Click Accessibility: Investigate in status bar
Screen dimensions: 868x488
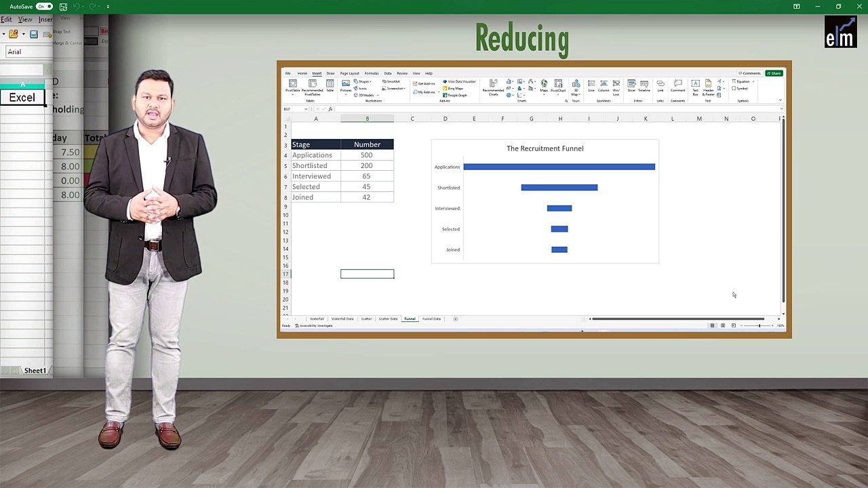(x=314, y=325)
